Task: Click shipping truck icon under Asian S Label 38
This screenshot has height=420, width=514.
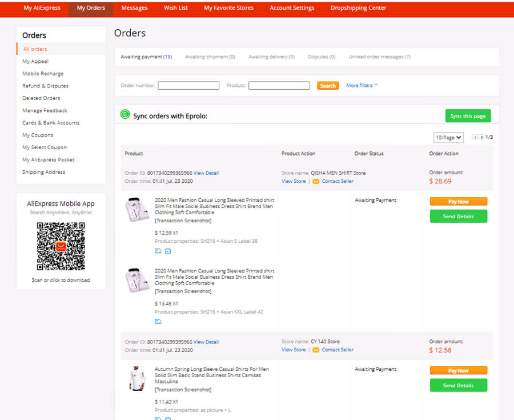Action: (x=158, y=251)
